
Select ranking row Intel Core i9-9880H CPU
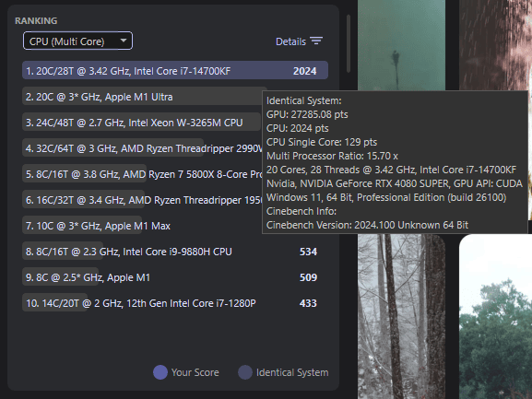tap(175, 252)
